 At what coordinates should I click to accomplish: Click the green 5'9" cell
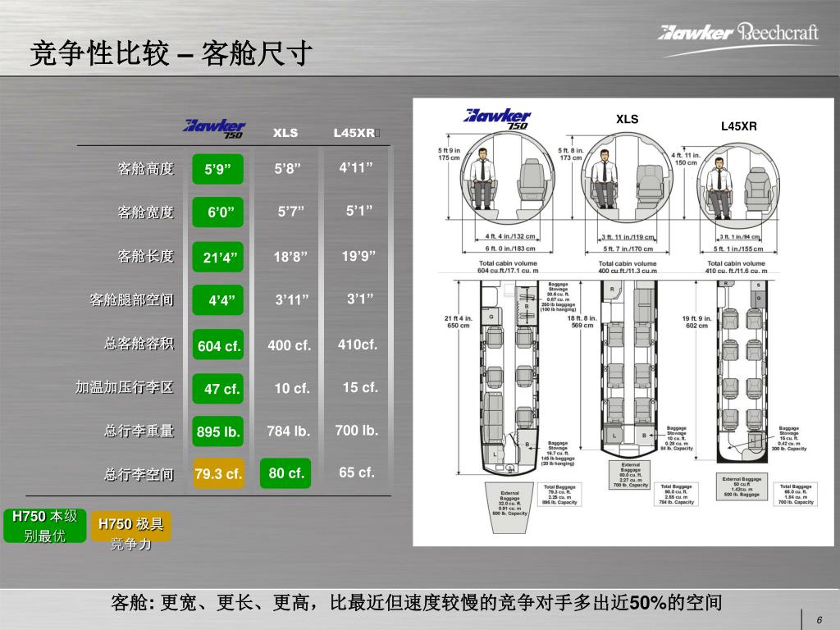point(218,169)
